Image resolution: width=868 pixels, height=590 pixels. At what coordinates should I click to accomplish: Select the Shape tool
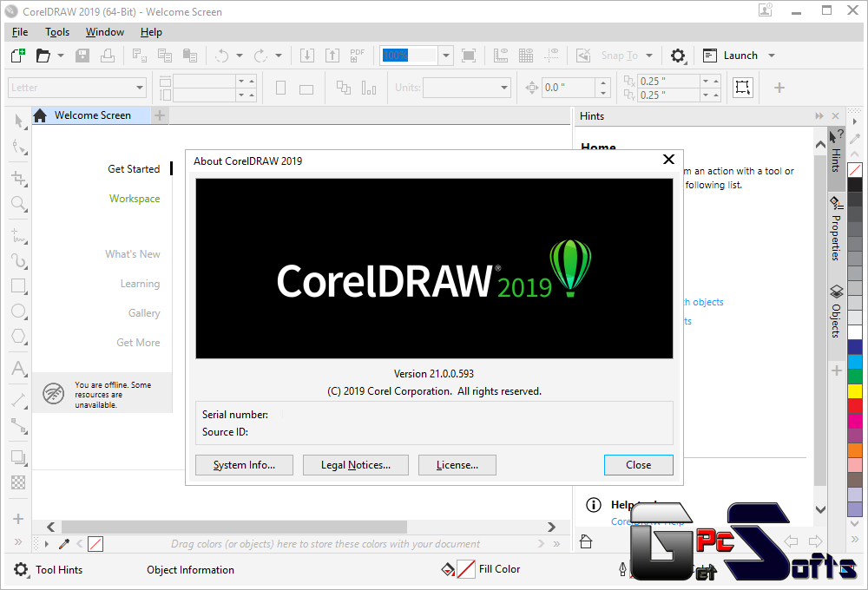(19, 147)
